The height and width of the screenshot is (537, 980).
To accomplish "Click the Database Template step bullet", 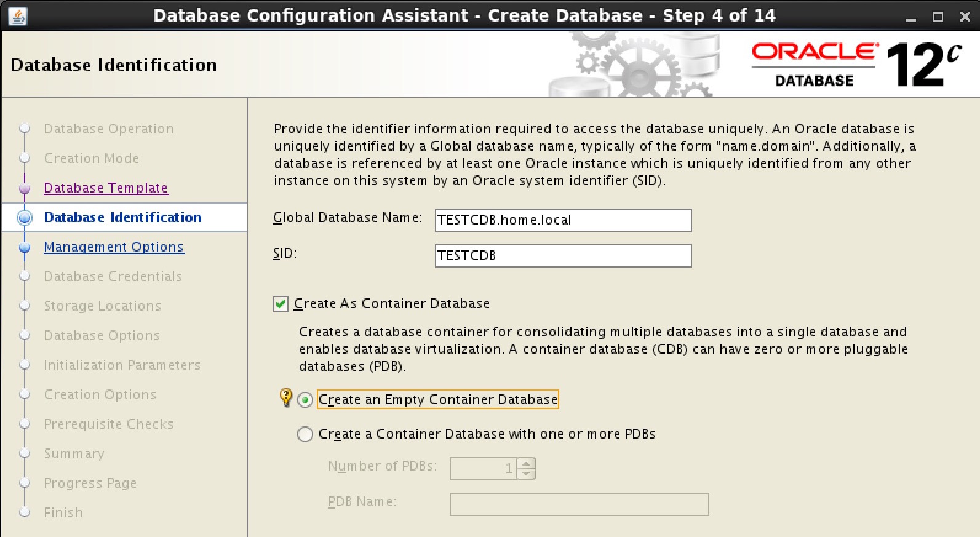I will (x=25, y=188).
